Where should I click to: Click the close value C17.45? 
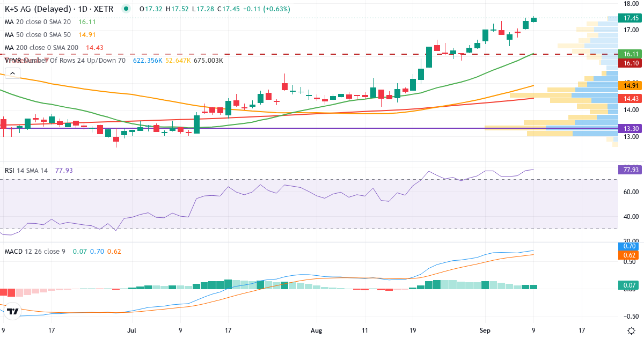[228, 9]
